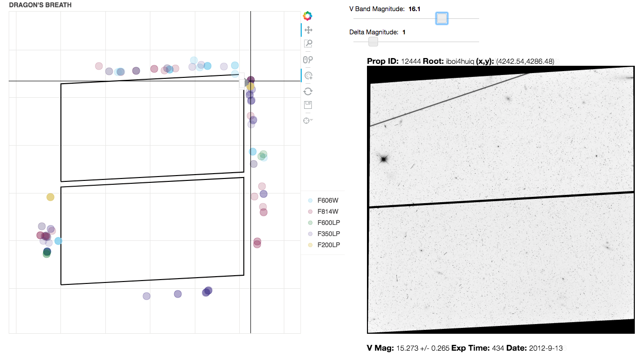
Task: Click the Bokeh logo icon
Action: click(307, 16)
